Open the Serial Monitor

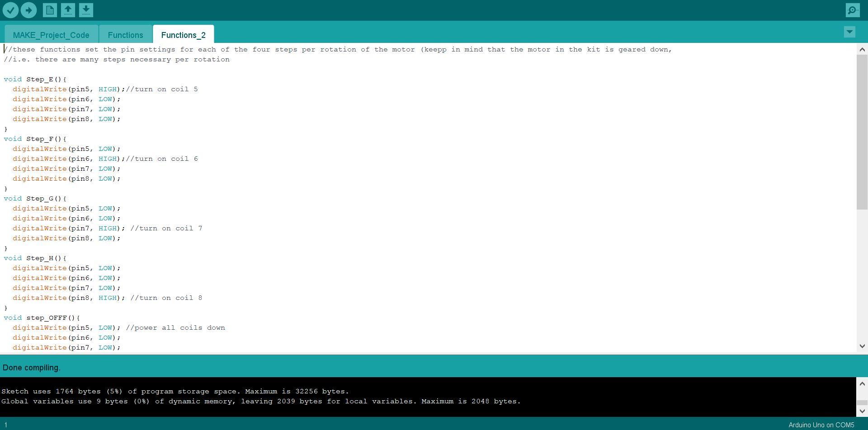[853, 10]
